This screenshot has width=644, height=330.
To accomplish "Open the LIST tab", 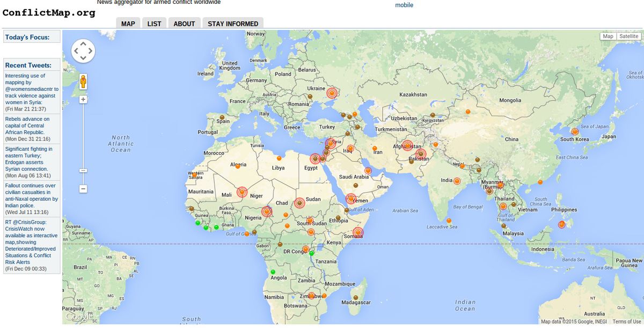I will pyautogui.click(x=154, y=23).
